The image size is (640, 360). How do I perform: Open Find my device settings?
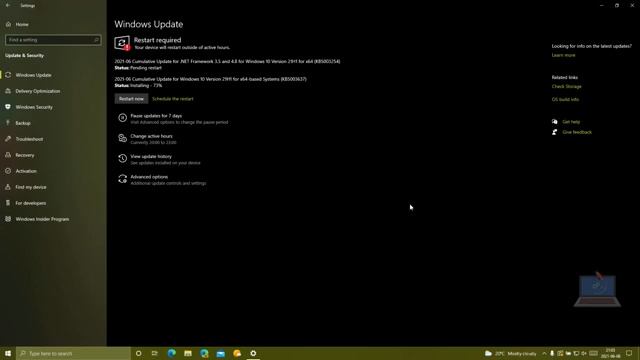point(31,187)
